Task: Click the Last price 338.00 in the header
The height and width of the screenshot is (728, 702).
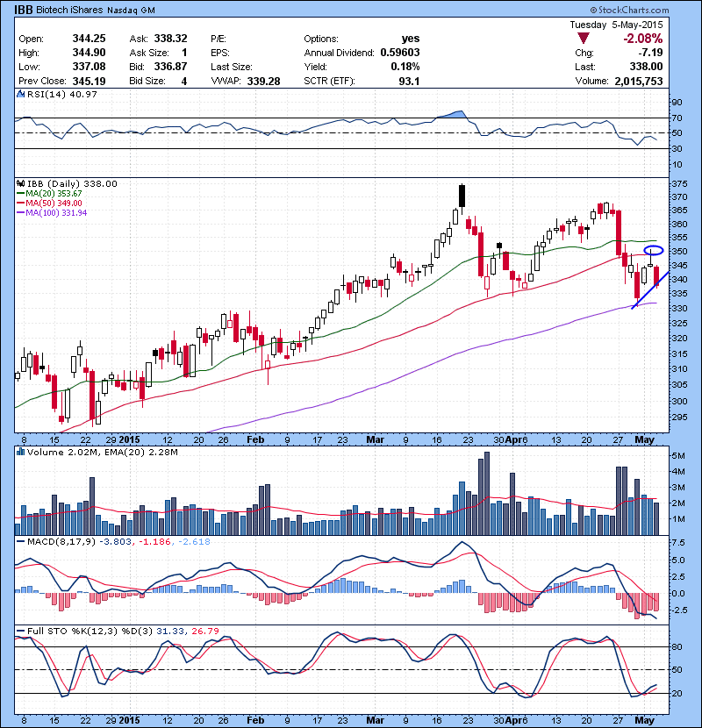Action: pos(646,67)
